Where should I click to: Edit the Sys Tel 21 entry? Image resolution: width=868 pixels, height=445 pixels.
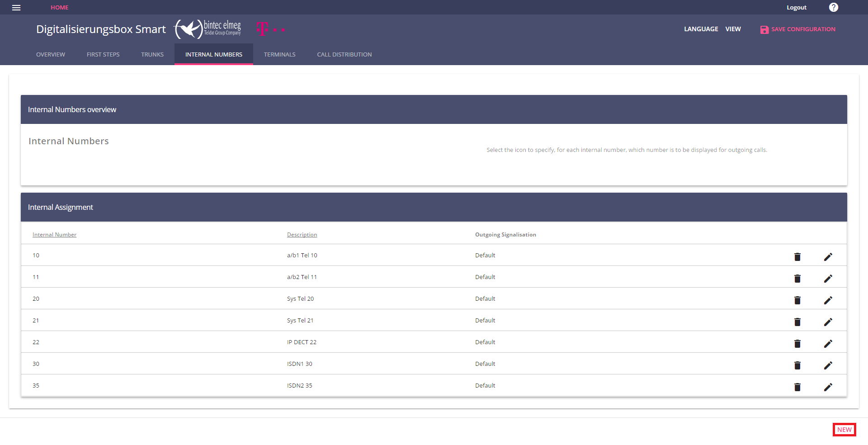828,322
